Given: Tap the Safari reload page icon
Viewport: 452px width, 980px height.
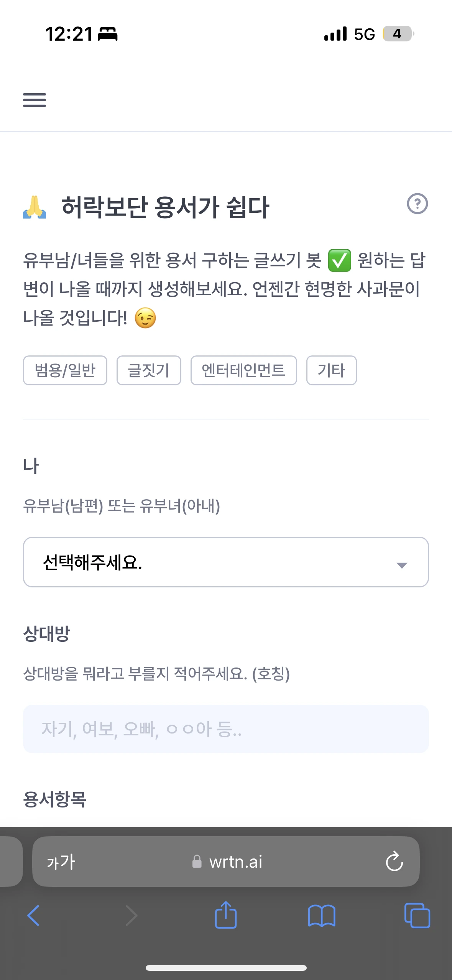Looking at the screenshot, I should (x=394, y=862).
